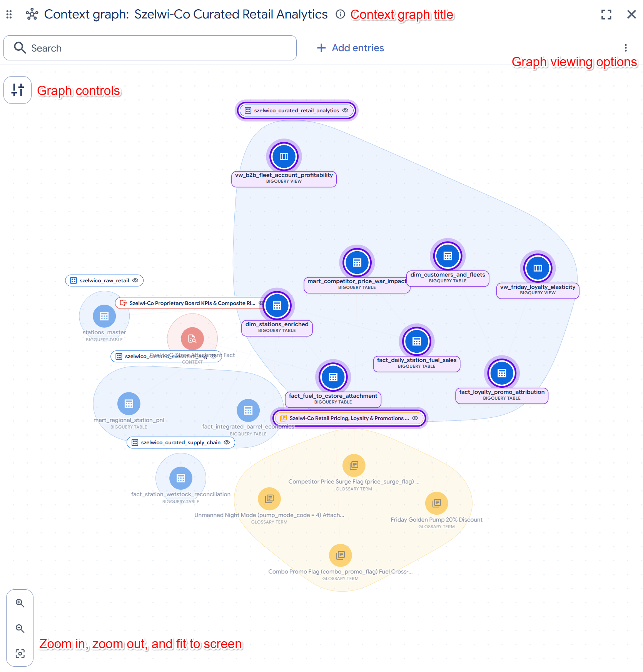
Task: Zoom in on the graph
Action: pos(20,603)
